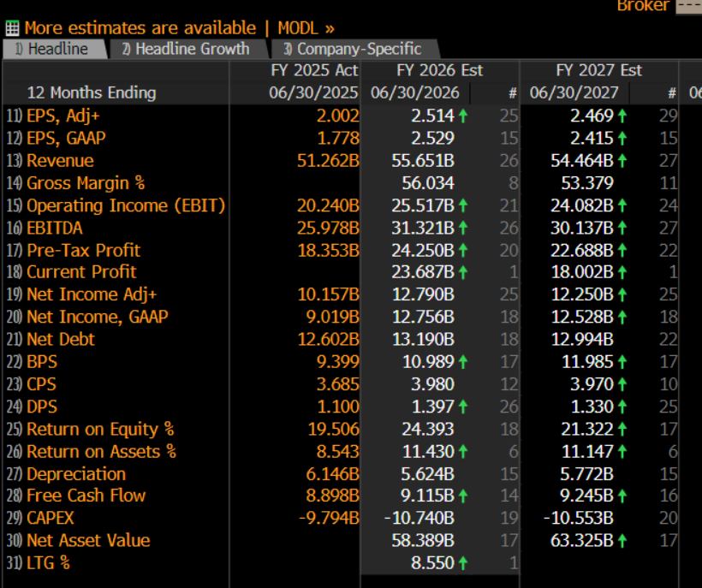
Task: Open the Return on Equity % row
Action: tap(99, 429)
